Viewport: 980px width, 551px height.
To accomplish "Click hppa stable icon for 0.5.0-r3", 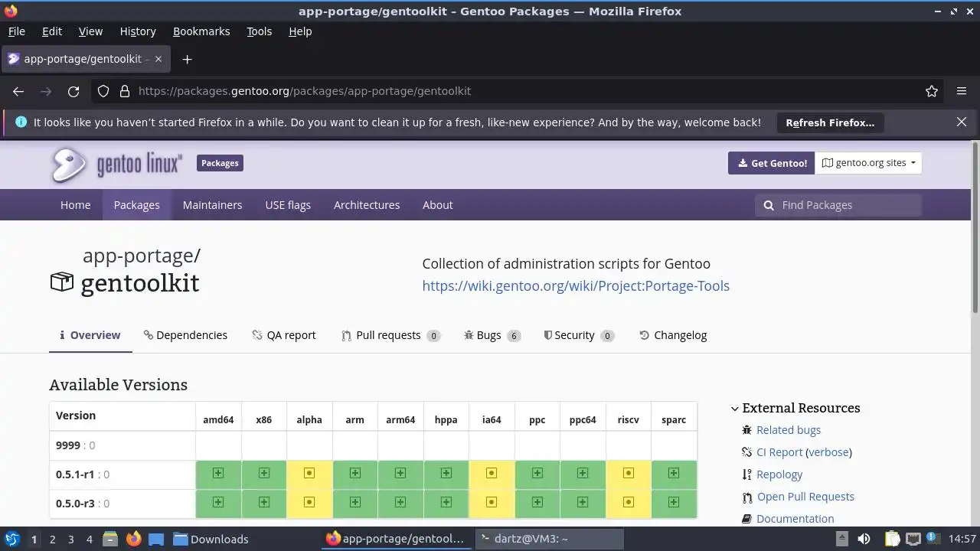I will pos(446,503).
